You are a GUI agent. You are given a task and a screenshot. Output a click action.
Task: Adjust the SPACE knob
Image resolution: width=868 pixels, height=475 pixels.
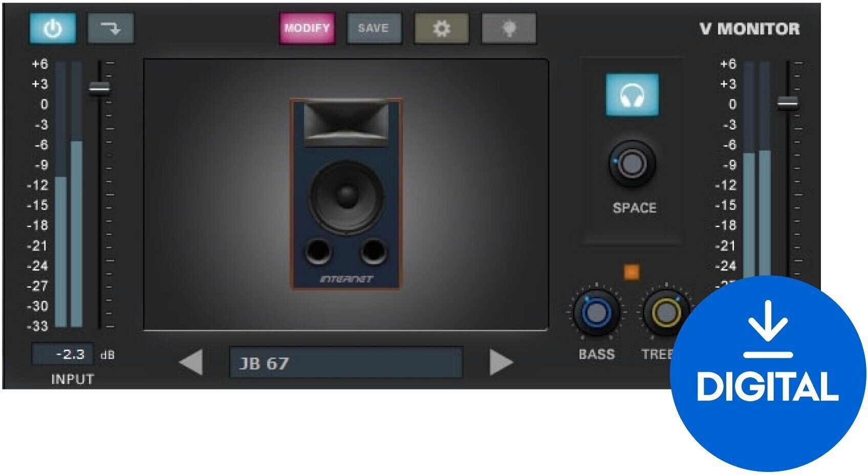click(632, 164)
